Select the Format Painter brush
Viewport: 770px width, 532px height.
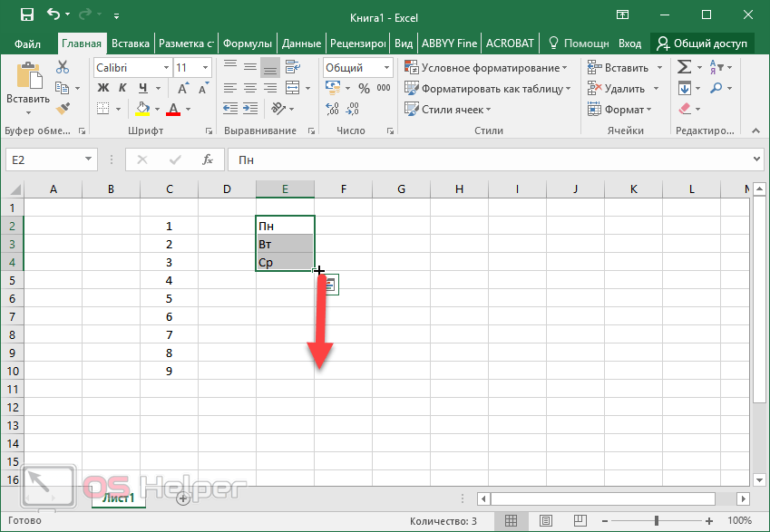pyautogui.click(x=63, y=109)
